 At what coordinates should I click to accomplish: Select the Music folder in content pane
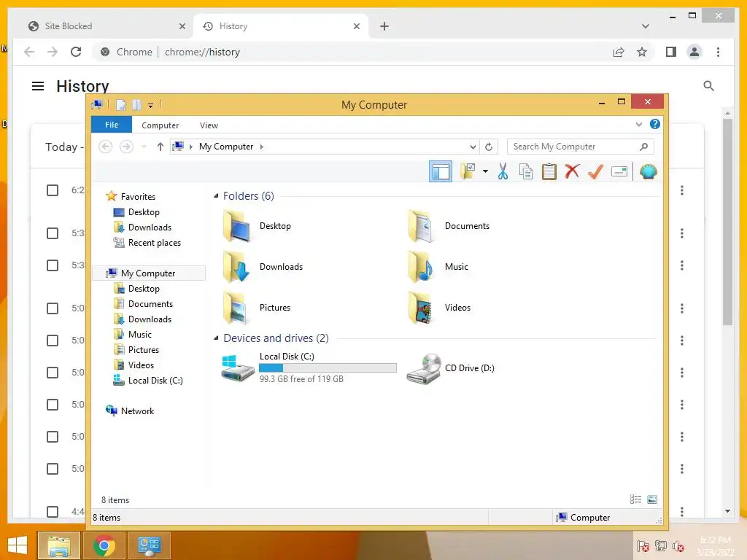point(438,267)
